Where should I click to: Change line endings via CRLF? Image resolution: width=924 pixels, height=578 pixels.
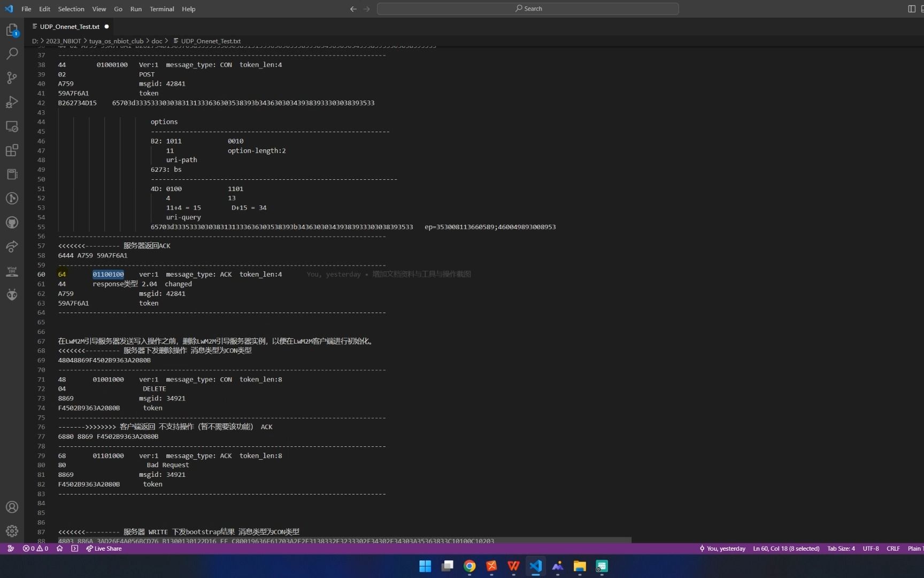[893, 549]
